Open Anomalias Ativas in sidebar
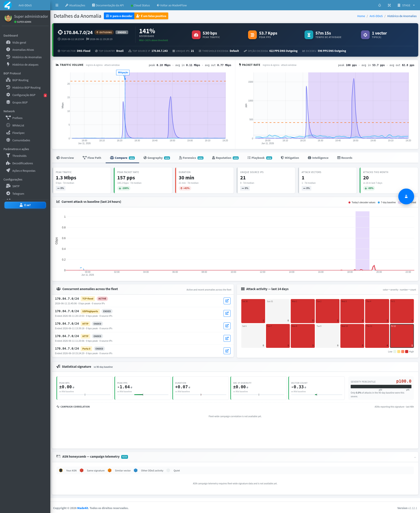Image resolution: width=420 pixels, height=513 pixels. 23,50
